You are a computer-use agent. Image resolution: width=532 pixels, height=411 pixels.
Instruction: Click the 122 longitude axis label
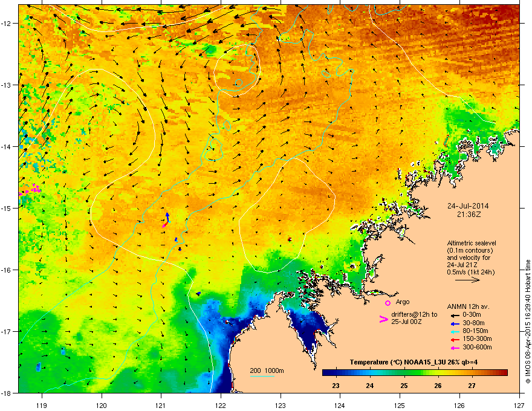[221, 405]
